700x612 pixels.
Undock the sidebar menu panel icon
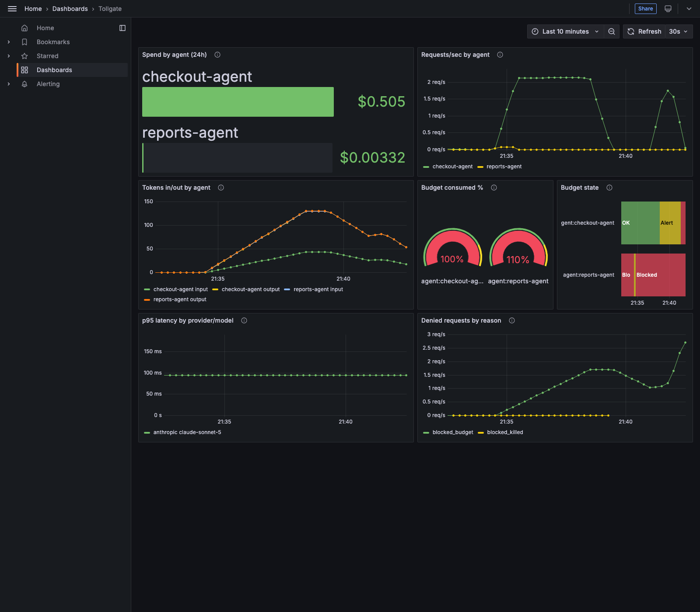click(x=122, y=28)
